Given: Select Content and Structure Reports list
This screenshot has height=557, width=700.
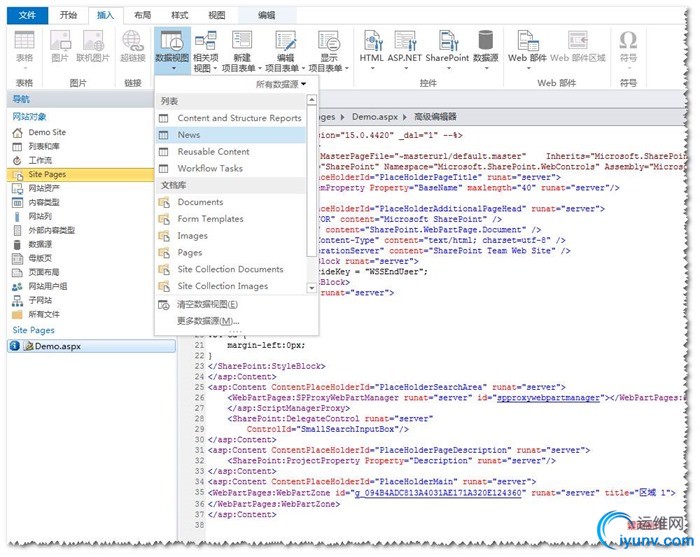Looking at the screenshot, I should point(231,118).
